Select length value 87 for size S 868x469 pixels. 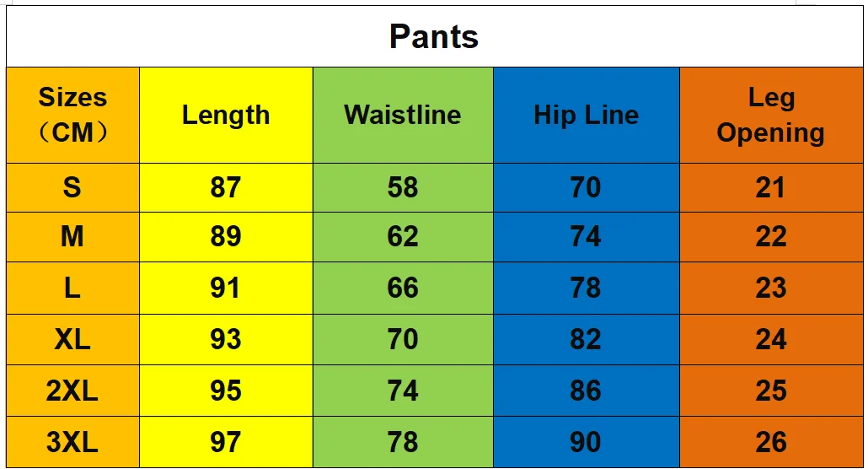226,187
